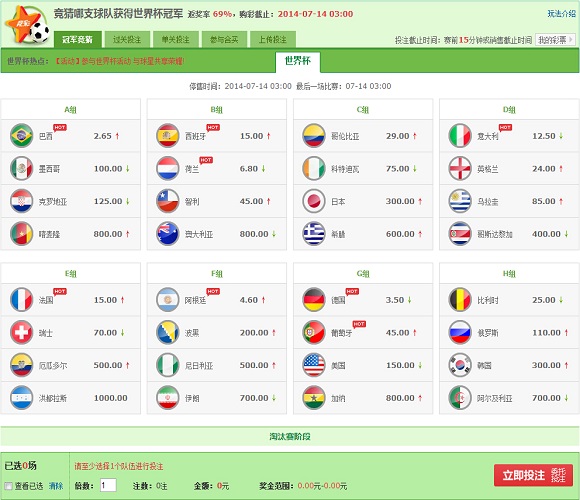The width and height of the screenshot is (580, 500).
Task: Choose the Ghana flag icon
Action: pyautogui.click(x=314, y=398)
